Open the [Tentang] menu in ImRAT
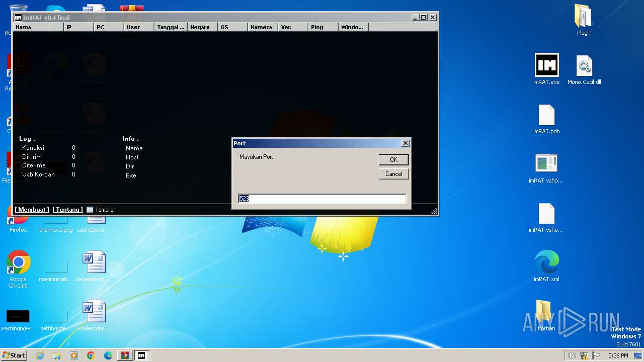This screenshot has height=362, width=644. coord(68,210)
